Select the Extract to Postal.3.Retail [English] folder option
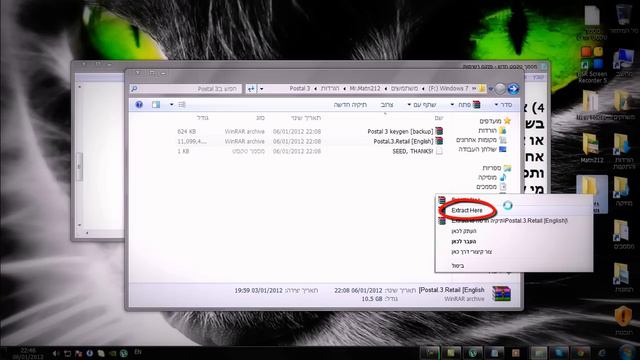Screen dimensions: 640x360 [509, 221]
